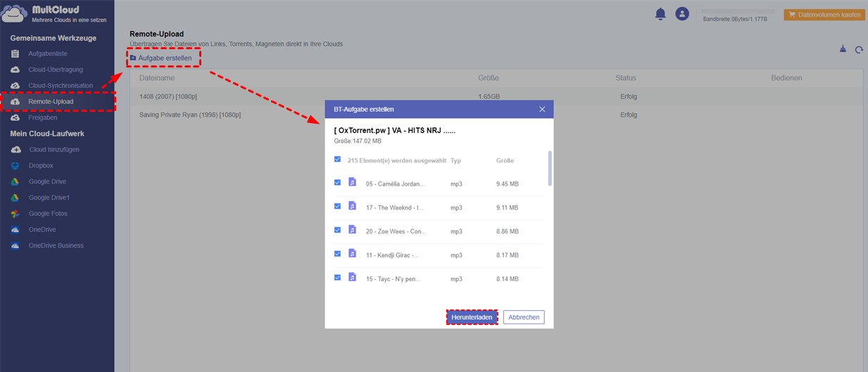Click the Remote-Upload cloud icon
The height and width of the screenshot is (372, 868).
[x=15, y=102]
